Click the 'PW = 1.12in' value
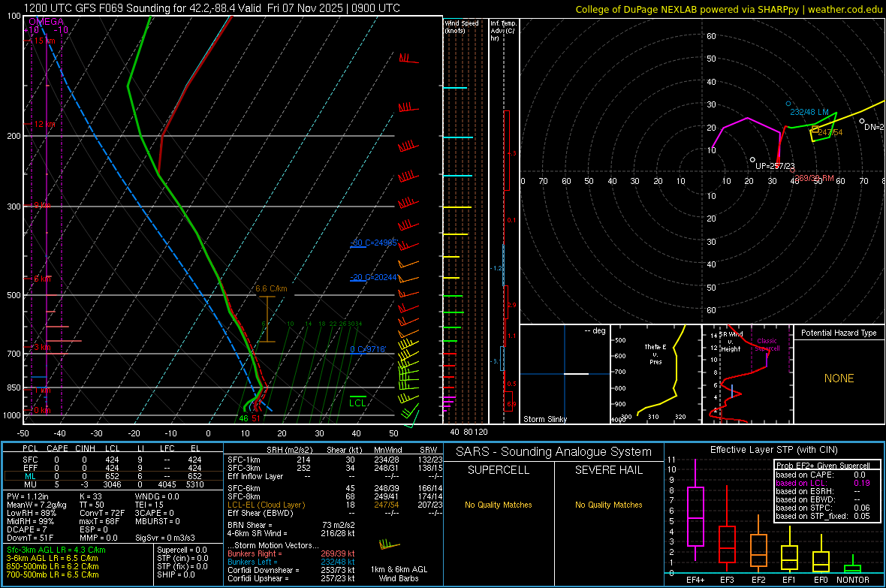This screenshot has height=588, width=886. tap(28, 496)
